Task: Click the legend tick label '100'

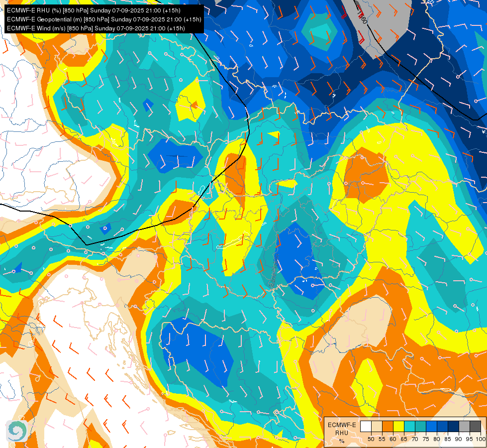Action: (481, 439)
